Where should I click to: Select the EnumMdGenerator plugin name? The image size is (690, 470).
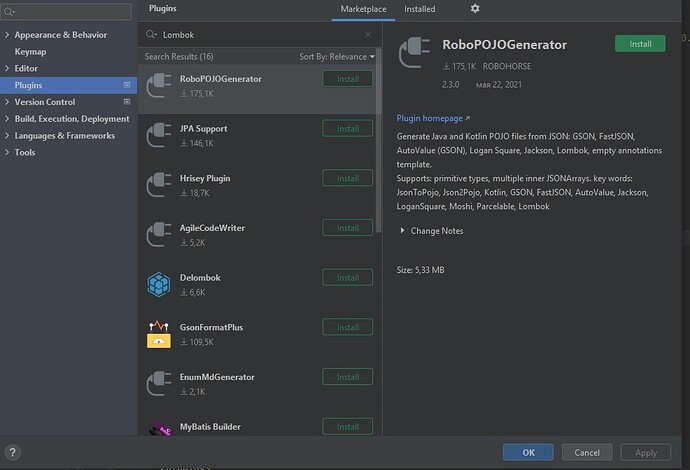[x=217, y=377]
